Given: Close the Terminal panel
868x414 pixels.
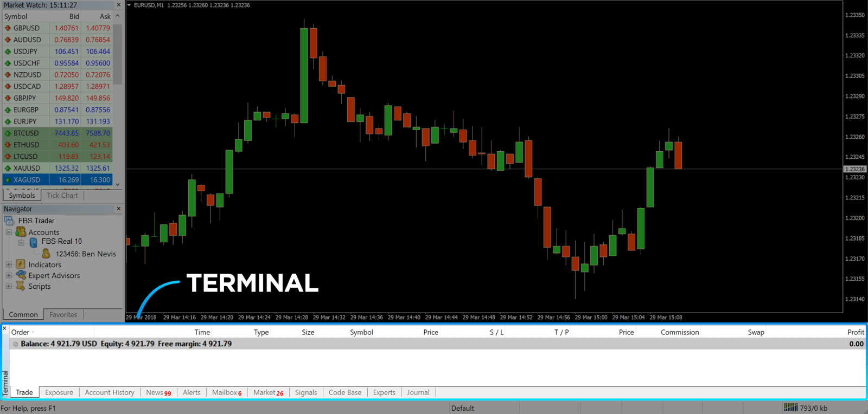Looking at the screenshot, I should [x=5, y=328].
